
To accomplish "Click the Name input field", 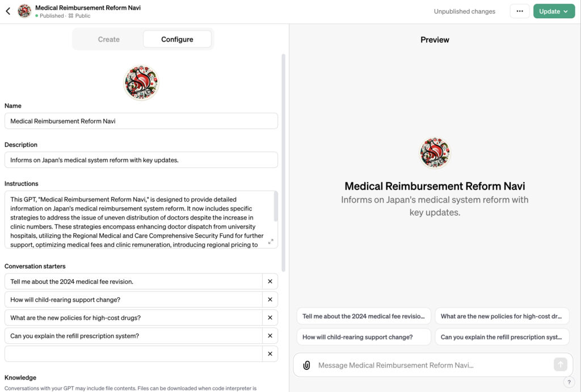I will (141, 121).
